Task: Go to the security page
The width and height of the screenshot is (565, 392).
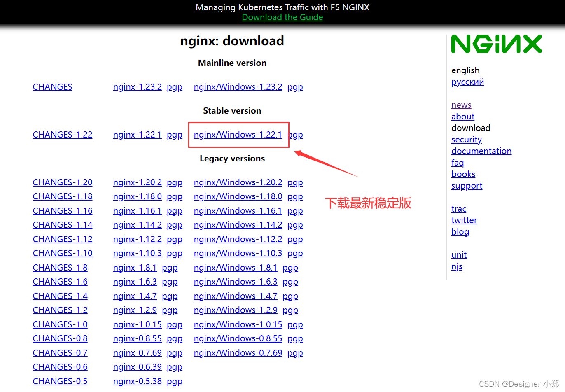Action: pyautogui.click(x=467, y=140)
